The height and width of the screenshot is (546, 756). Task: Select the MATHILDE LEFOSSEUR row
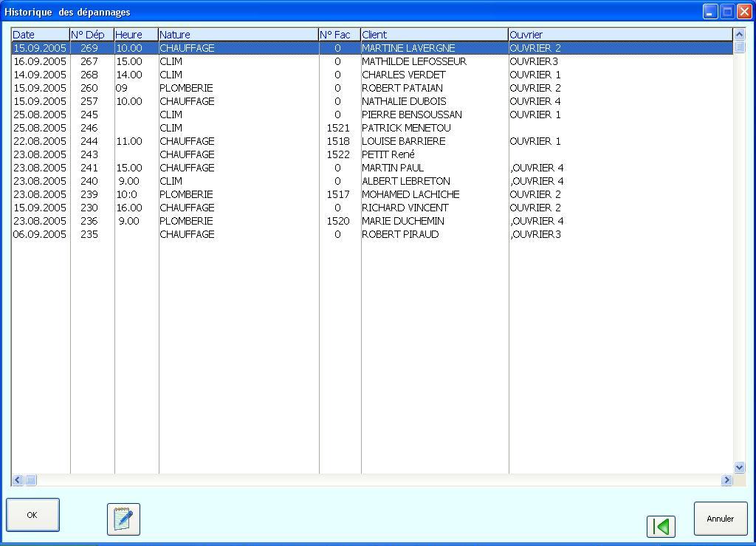(413, 61)
